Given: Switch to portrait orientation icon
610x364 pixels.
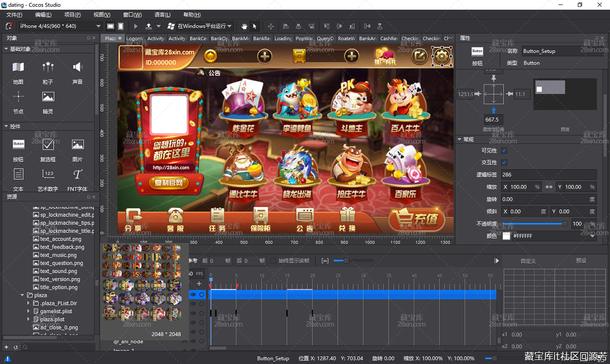Looking at the screenshot, I should tap(121, 26).
